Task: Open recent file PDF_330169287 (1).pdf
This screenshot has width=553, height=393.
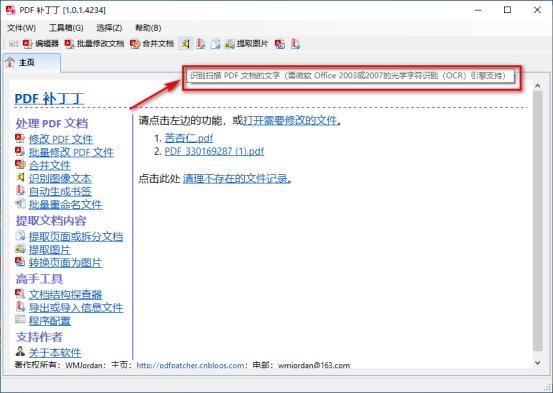Action: pos(214,151)
